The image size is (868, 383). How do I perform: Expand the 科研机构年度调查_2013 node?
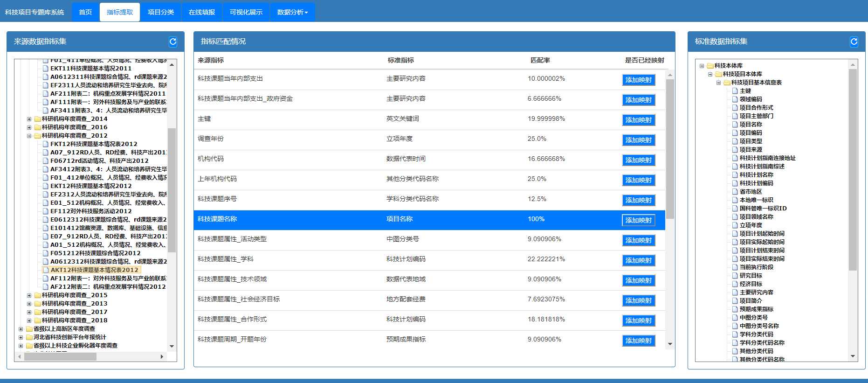(x=29, y=304)
